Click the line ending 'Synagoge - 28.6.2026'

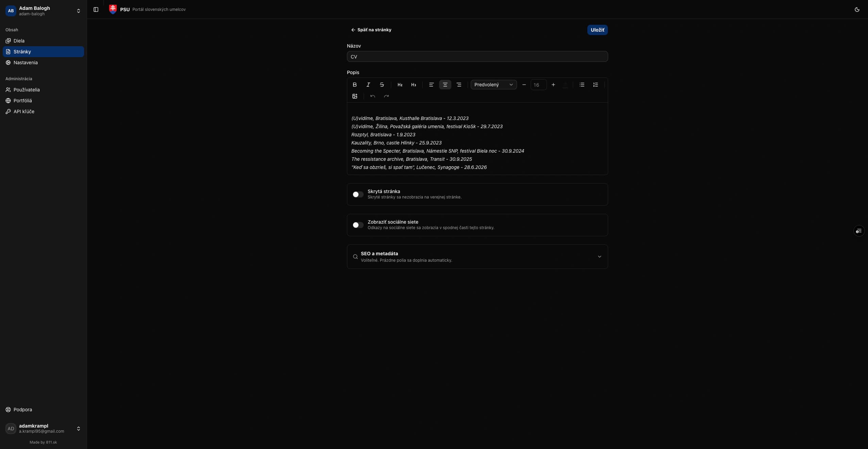pos(419,167)
